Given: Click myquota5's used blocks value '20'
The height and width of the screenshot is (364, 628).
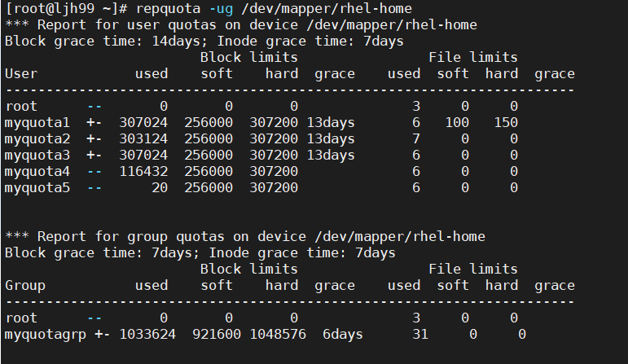Looking at the screenshot, I should click(x=160, y=188).
